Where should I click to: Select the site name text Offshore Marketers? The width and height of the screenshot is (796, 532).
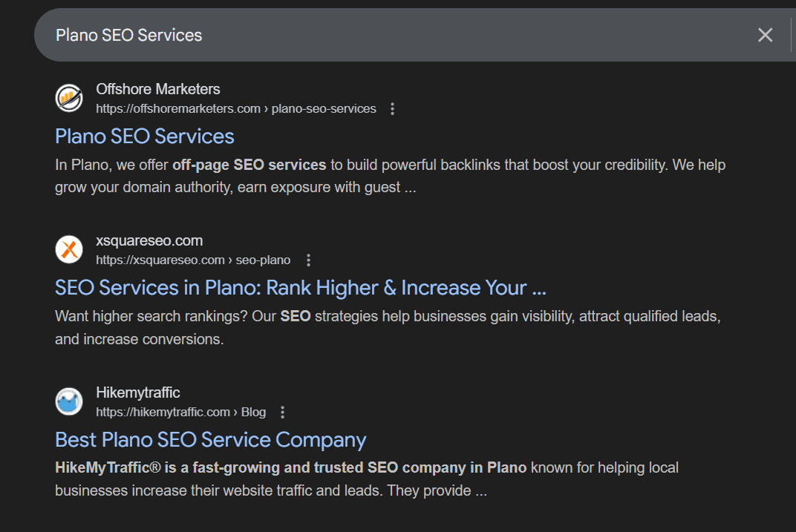click(x=158, y=89)
